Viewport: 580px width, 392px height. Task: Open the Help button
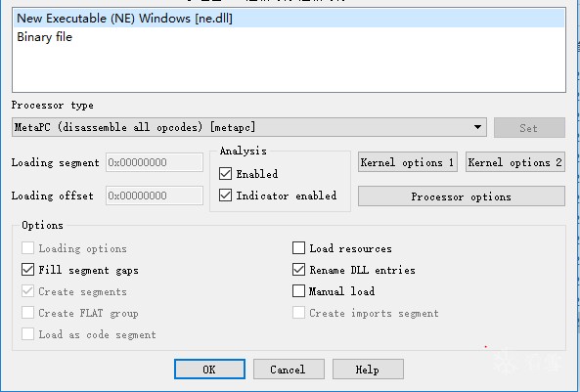[368, 370]
